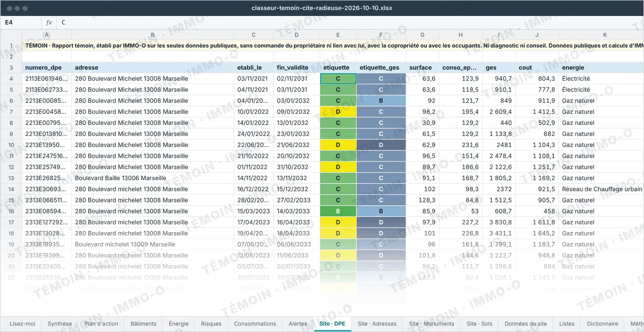Click the Réseau de Chauffage urbain cell
The image size is (644, 332).
[601, 189]
